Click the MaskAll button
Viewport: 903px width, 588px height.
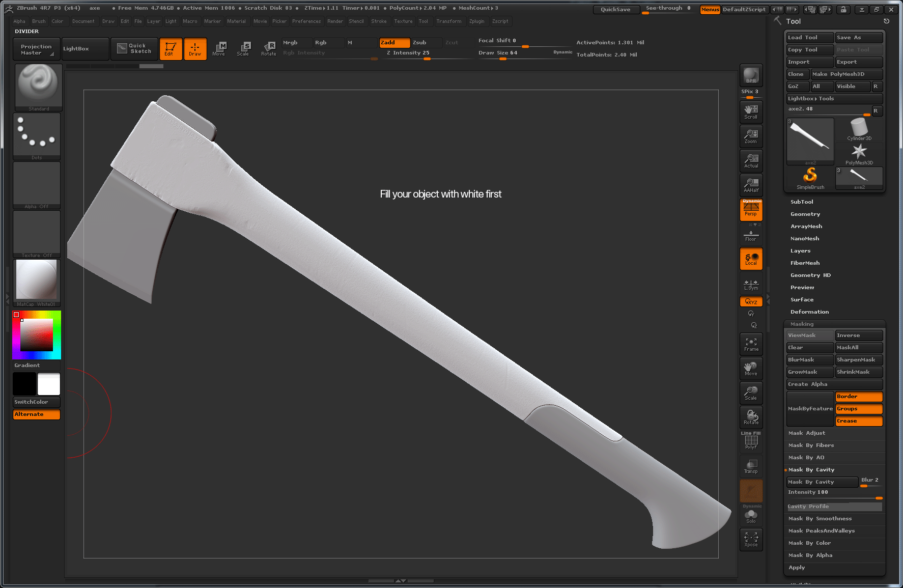pyautogui.click(x=858, y=348)
